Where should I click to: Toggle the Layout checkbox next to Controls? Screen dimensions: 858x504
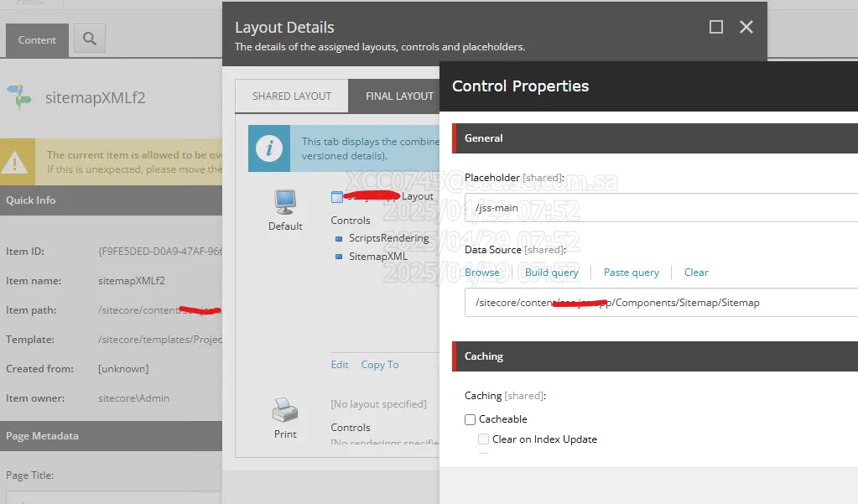(337, 195)
